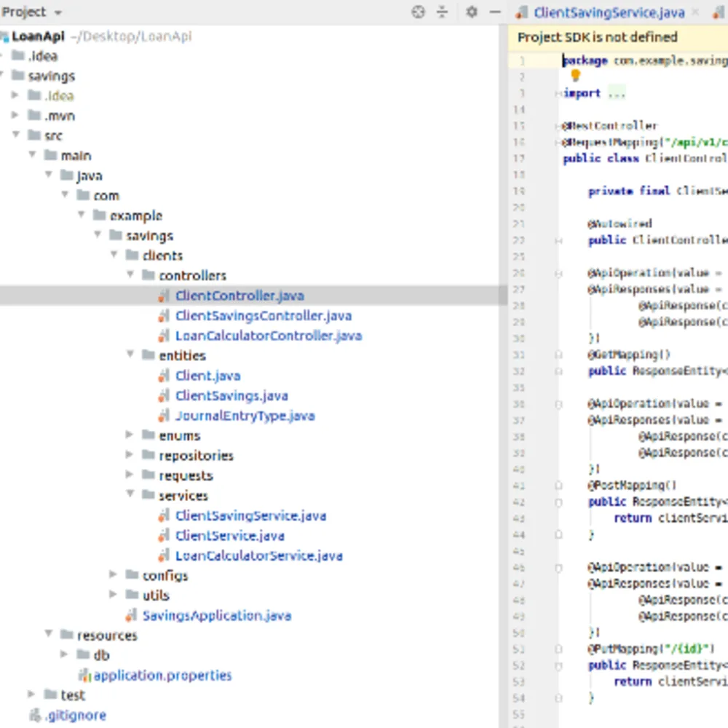Open ClientSavingService.java in services
The width and height of the screenshot is (728, 728).
coord(250,516)
